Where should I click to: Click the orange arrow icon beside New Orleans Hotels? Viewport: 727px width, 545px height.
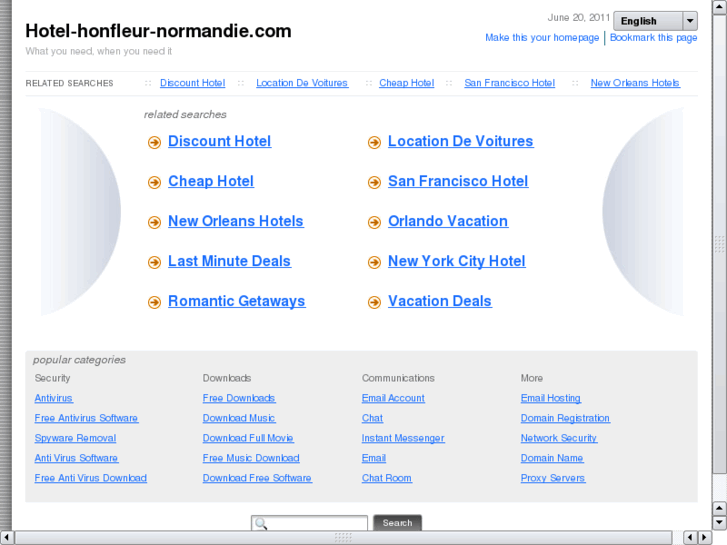154,222
